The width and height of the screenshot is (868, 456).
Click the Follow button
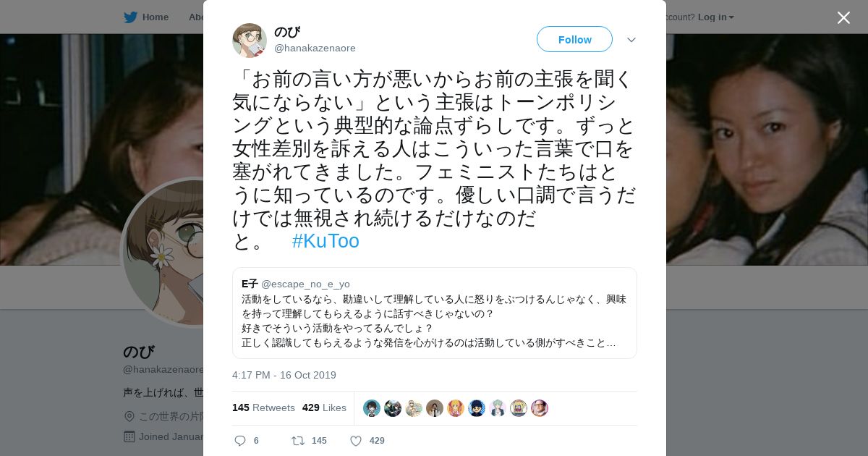[x=574, y=39]
